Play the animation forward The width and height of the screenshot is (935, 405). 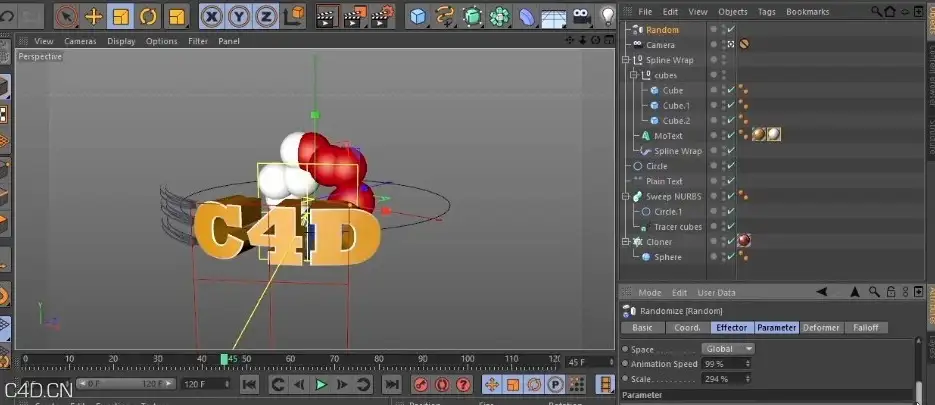tap(321, 385)
